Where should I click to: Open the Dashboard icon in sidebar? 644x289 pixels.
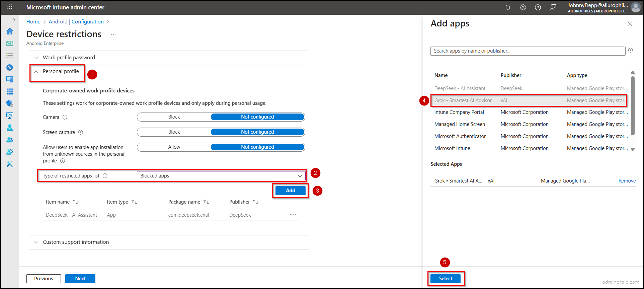click(10, 43)
